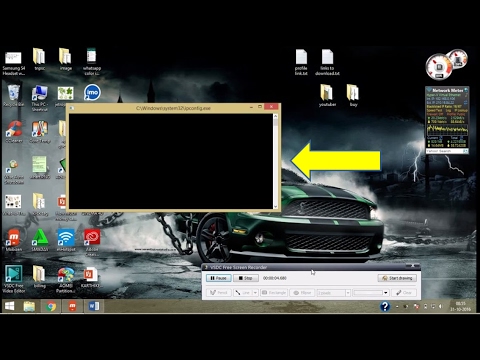Select the VSDC Free Video Editor shortcut

click(14, 279)
